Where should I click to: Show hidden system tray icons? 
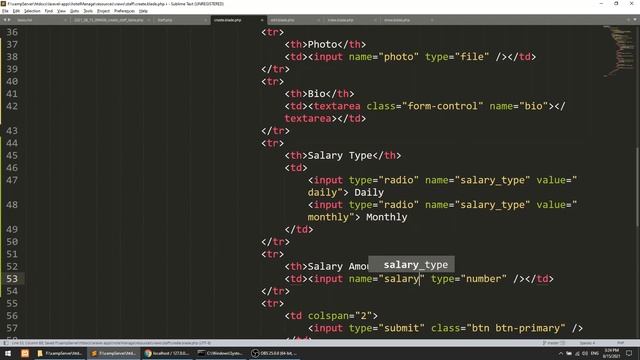[560, 353]
